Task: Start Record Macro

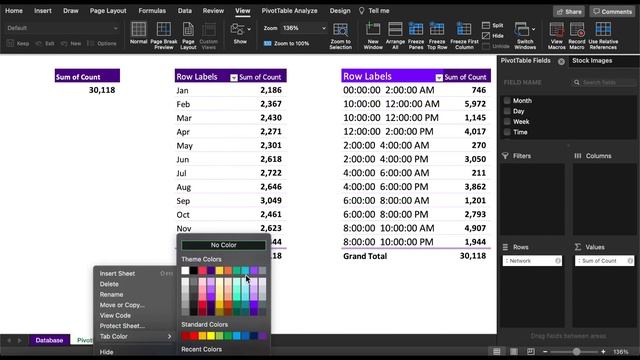Action: pos(577,36)
